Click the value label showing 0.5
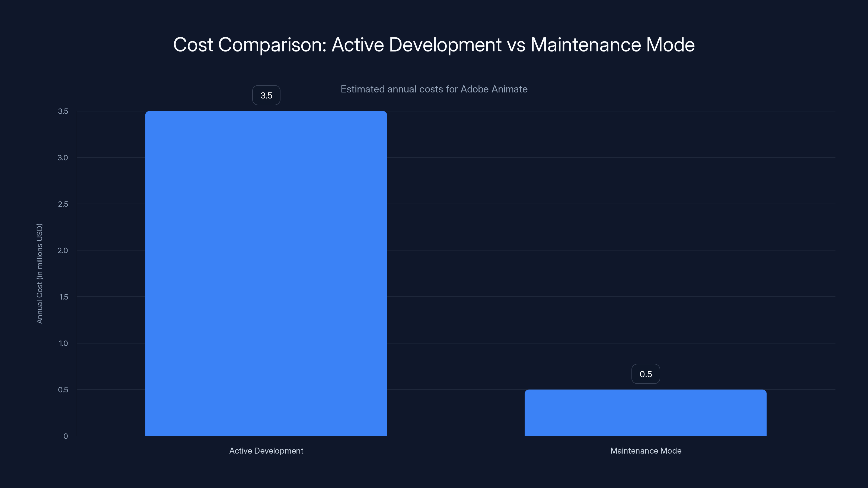The height and width of the screenshot is (488, 868). 645,374
